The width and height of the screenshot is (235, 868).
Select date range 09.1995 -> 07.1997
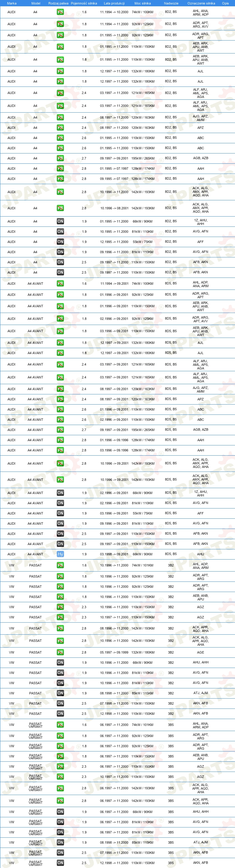coord(114,179)
